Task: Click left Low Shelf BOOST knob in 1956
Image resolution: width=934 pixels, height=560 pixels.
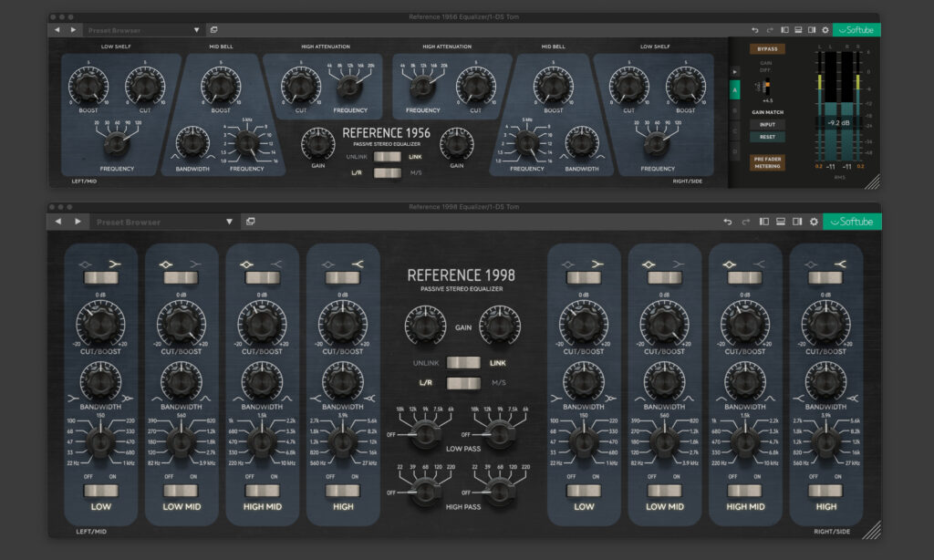Action: pos(88,86)
